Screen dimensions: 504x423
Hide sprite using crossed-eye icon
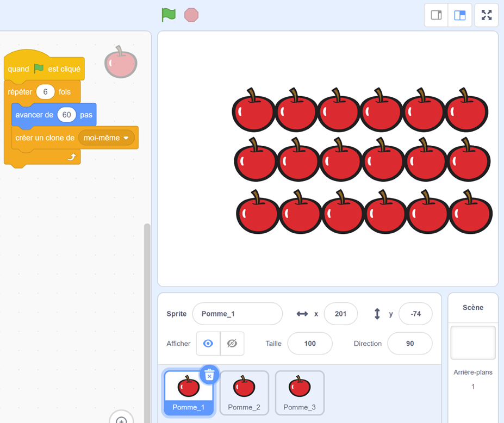coord(232,344)
